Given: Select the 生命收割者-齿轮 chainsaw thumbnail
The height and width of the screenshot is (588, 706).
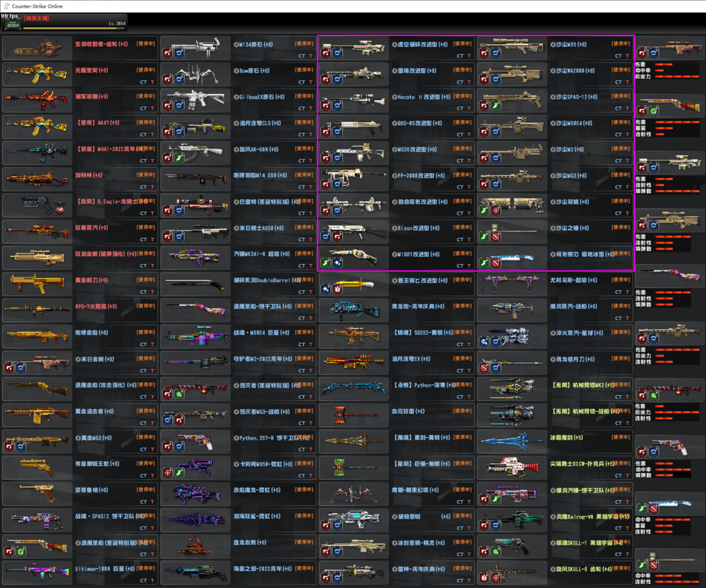Looking at the screenshot, I should (37, 48).
